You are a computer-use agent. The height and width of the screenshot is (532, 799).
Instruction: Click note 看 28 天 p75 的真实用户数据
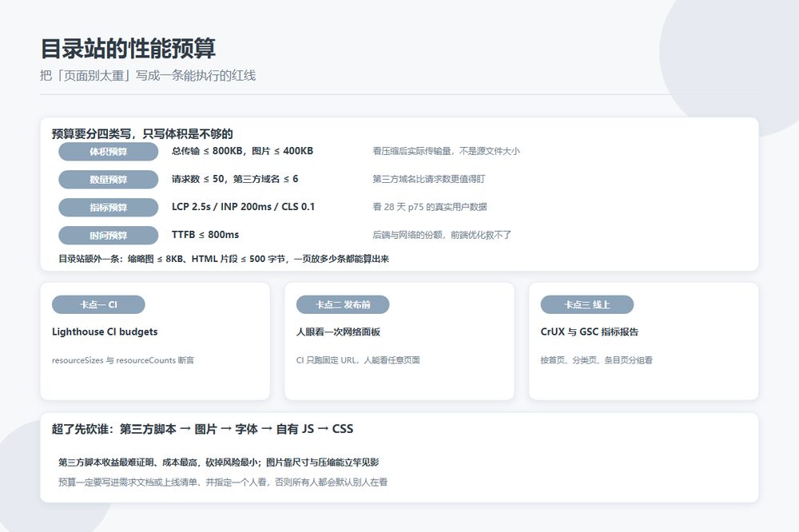(x=430, y=207)
